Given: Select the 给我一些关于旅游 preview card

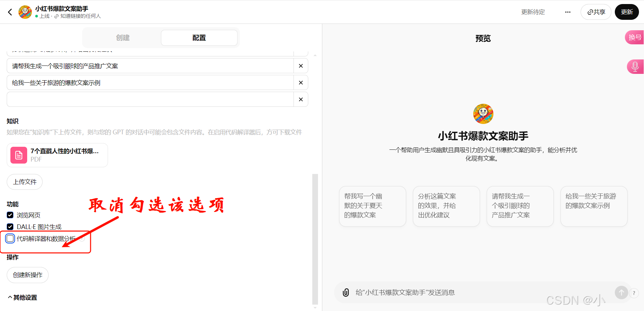Looking at the screenshot, I should click(594, 206).
